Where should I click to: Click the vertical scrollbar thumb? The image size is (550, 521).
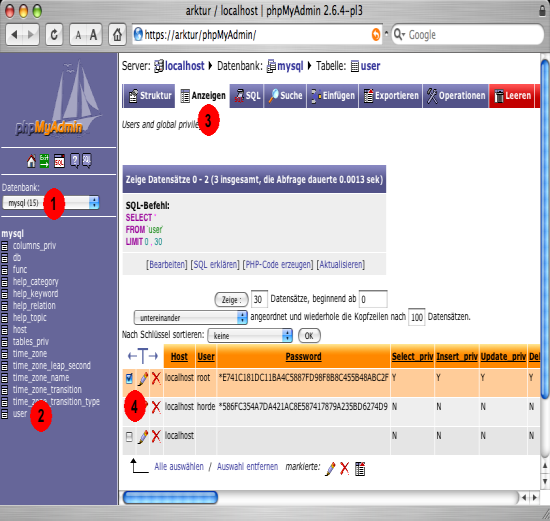click(545, 229)
